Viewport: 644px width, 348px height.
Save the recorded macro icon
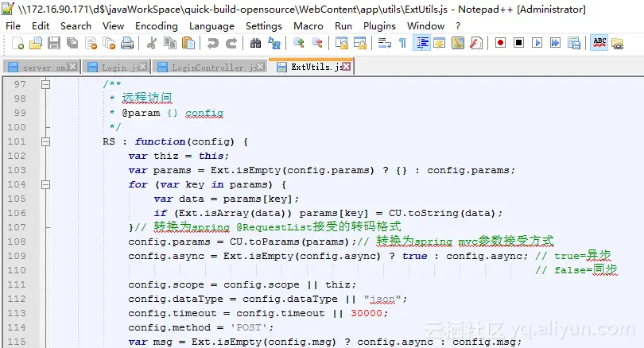tap(574, 43)
